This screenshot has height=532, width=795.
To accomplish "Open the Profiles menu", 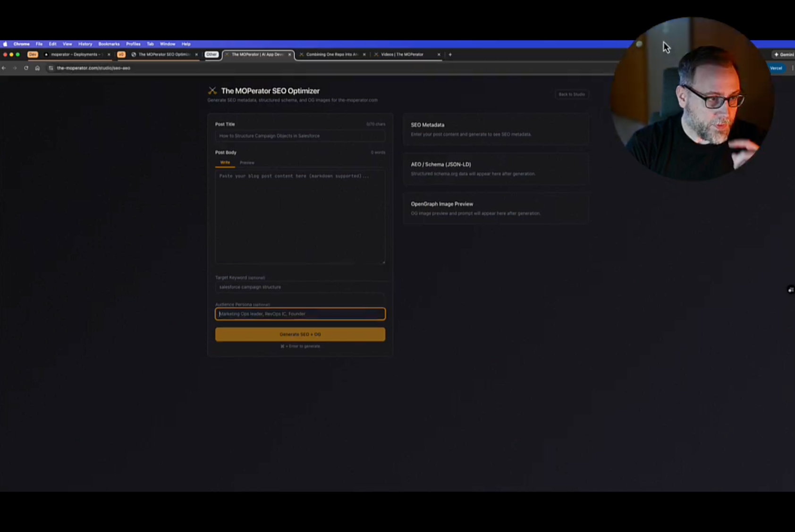I will click(x=133, y=44).
